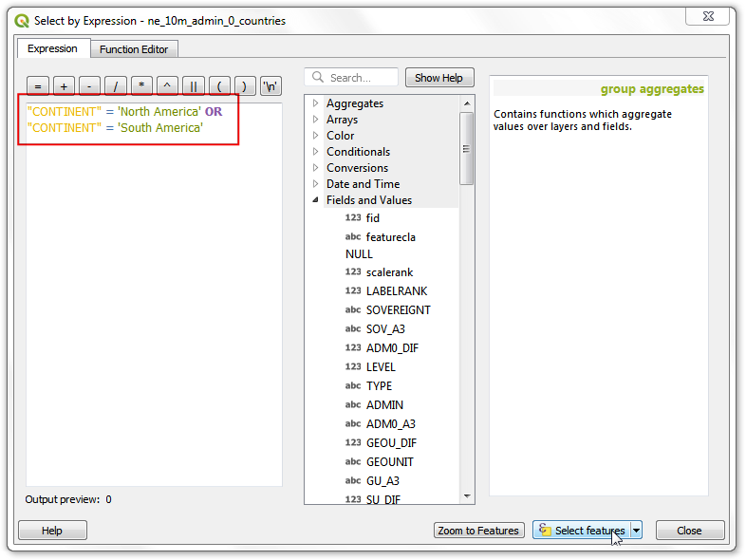Switch to the Function Editor tab
Image resolution: width=746 pixels, height=560 pixels.
pyautogui.click(x=134, y=49)
